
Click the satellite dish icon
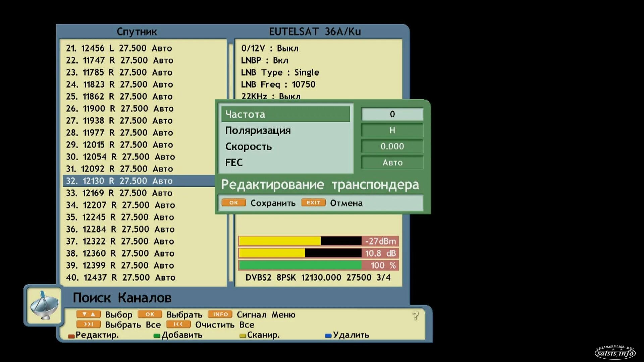(x=44, y=305)
